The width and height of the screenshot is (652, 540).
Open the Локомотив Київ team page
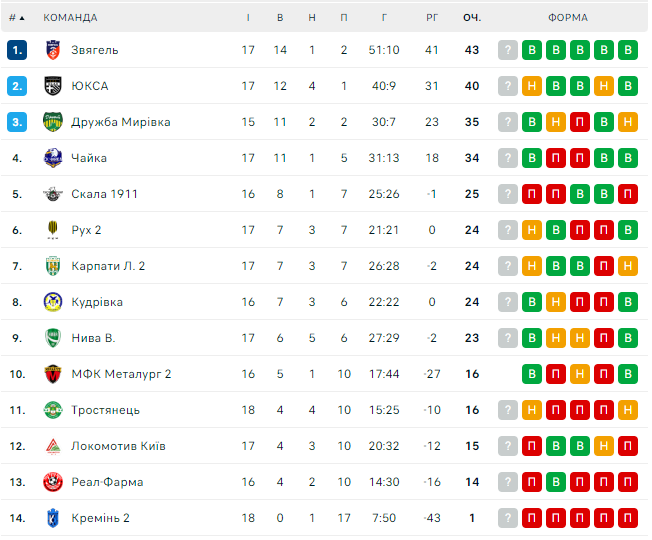118,446
